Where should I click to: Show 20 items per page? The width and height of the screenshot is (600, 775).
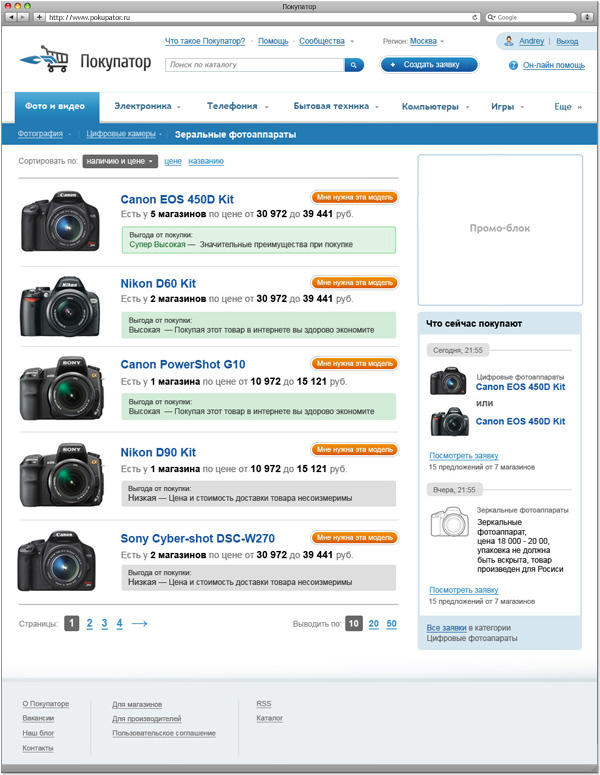click(x=374, y=624)
